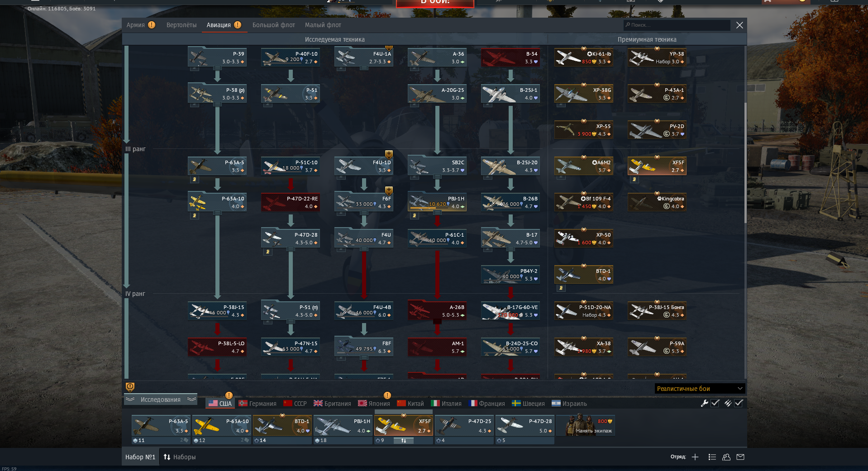Click the swap arrows under XF5F slot
Viewport: 868px width, 471px height.
pos(404,440)
